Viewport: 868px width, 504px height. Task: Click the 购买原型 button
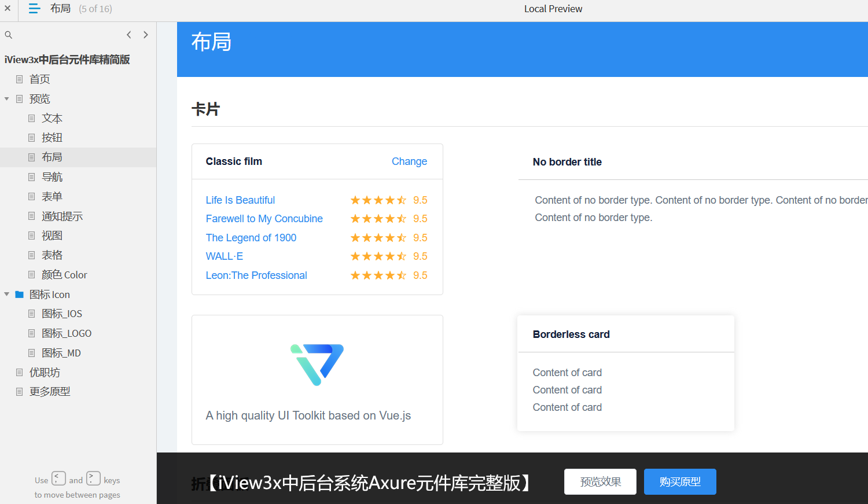(x=680, y=482)
